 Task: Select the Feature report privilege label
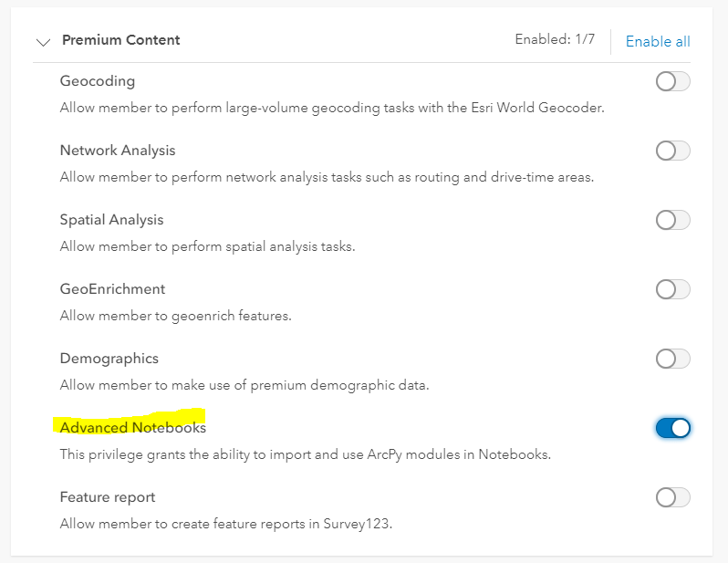[108, 497]
